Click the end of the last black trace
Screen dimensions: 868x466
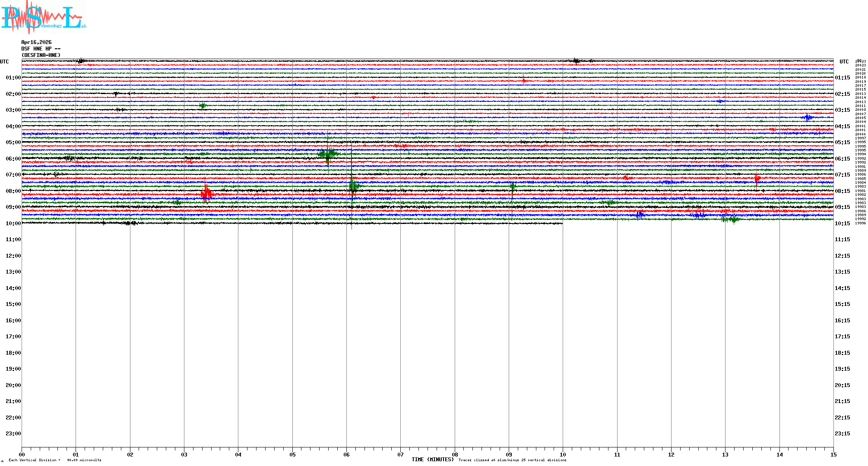562,223
